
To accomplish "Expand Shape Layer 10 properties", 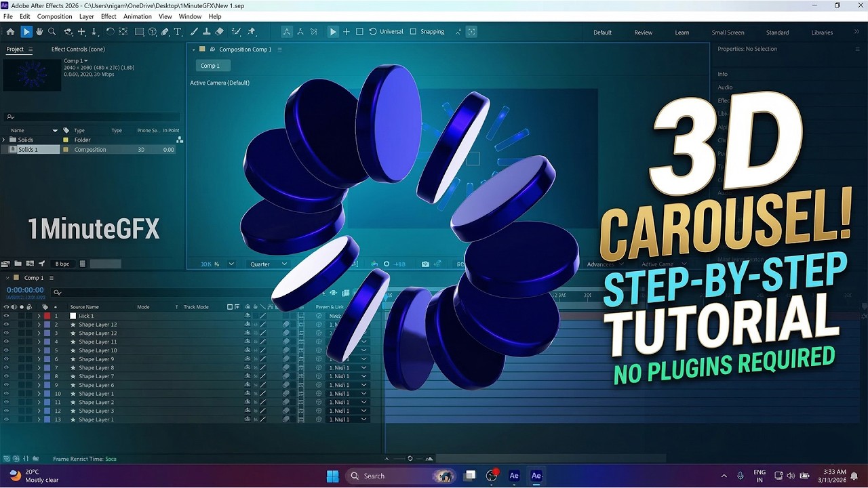I will tap(39, 350).
